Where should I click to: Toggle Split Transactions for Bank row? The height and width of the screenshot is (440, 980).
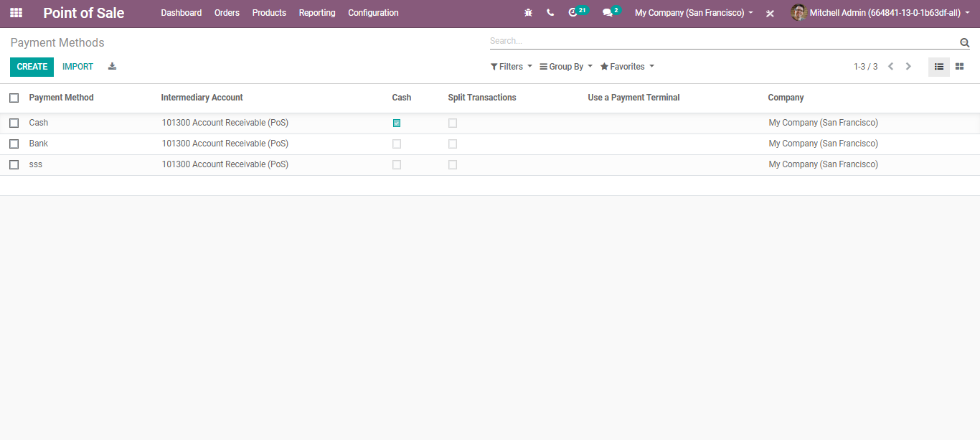453,144
